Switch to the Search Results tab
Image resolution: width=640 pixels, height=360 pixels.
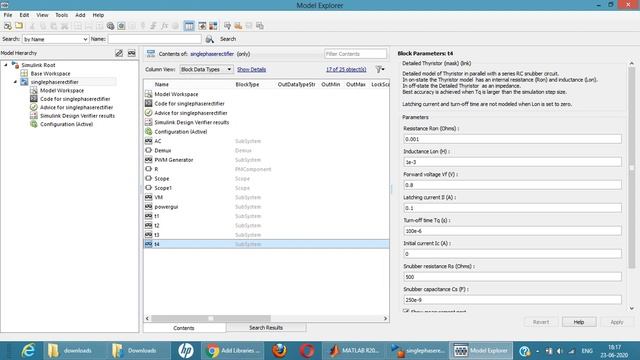[266, 328]
